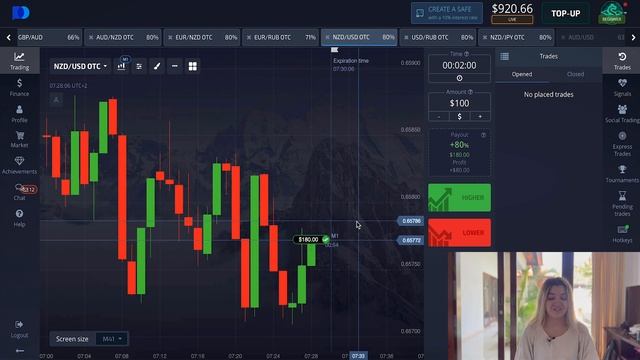Open the Profile page
The height and width of the screenshot is (360, 640).
19,114
